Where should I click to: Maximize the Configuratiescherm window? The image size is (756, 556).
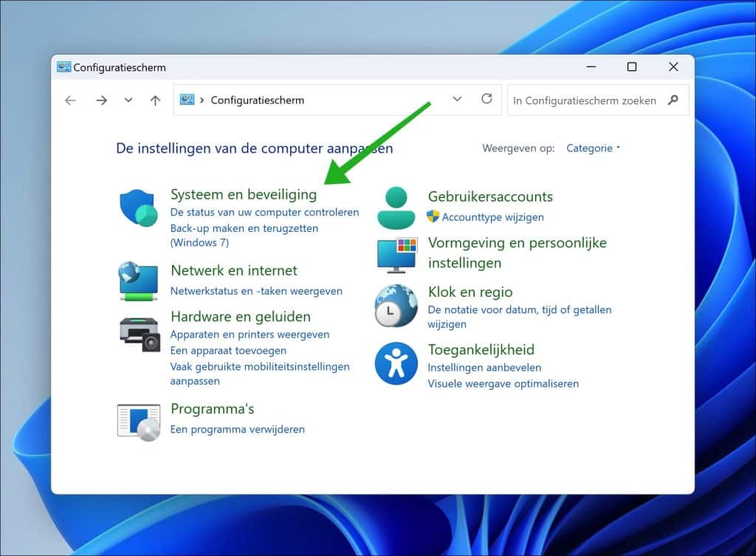click(632, 67)
